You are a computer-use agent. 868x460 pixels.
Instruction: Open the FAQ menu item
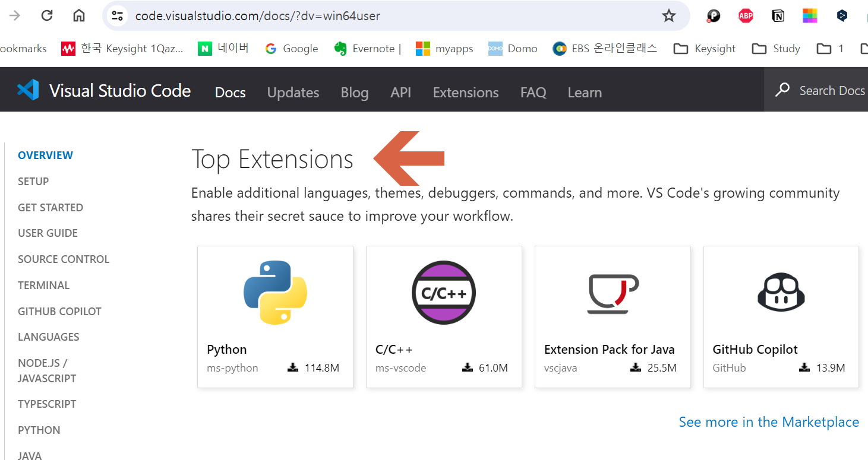[x=534, y=93]
